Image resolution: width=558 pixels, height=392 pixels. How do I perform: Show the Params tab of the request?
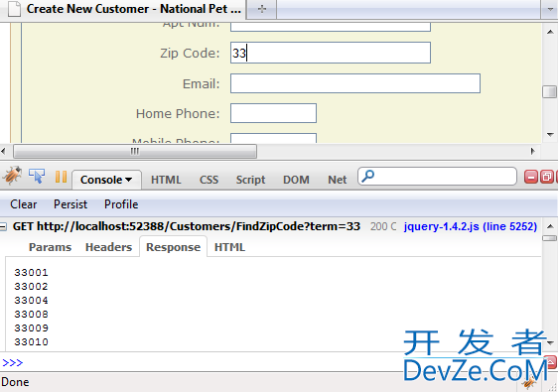click(50, 247)
